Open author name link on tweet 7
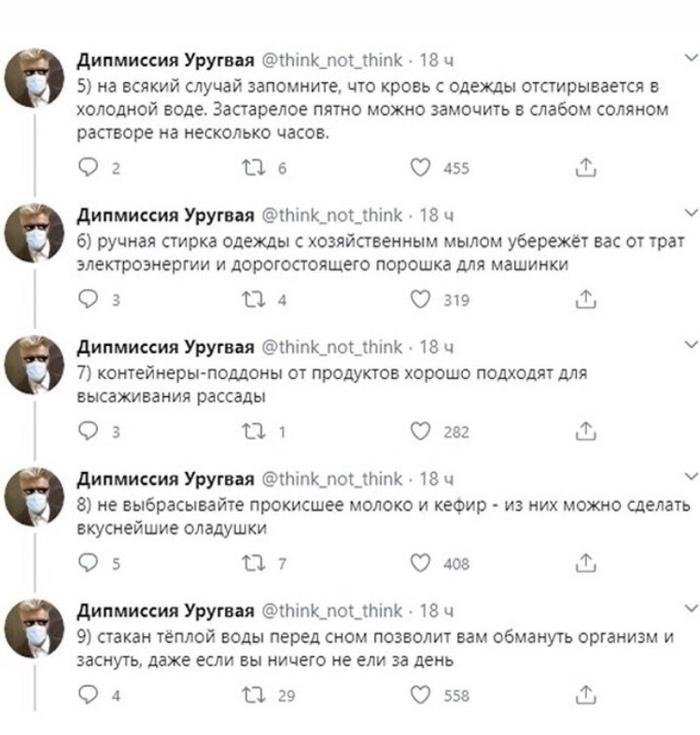 [x=166, y=347]
